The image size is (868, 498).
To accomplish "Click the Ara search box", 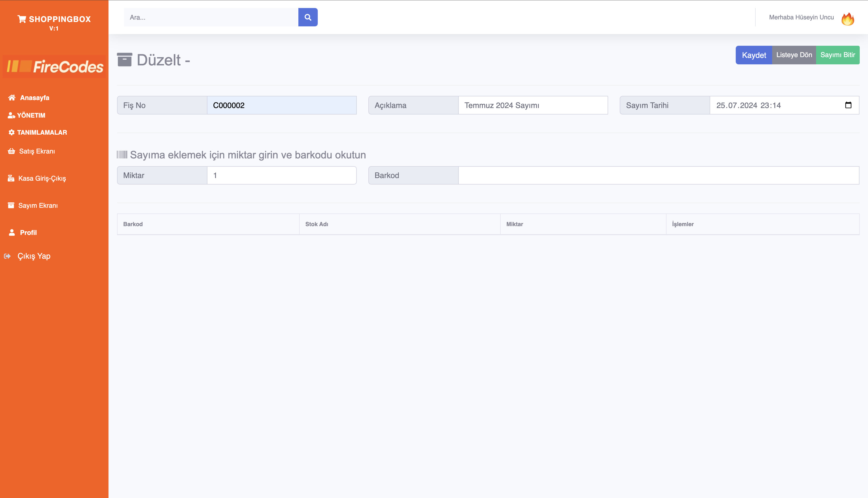I will coord(211,17).
